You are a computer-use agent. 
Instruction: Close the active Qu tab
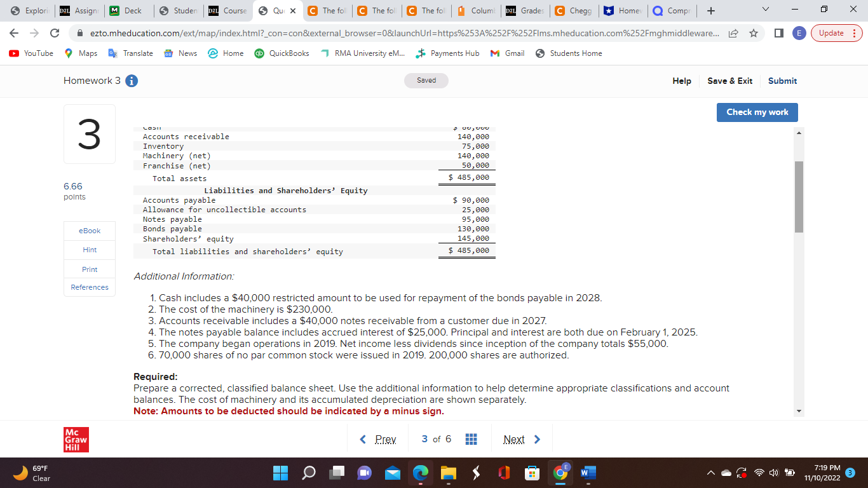coord(293,11)
